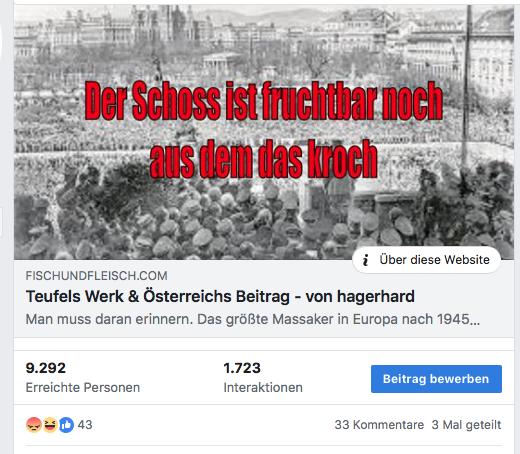Viewport: 520px width, 454px height.
Task: Show the '3 Mal geteilt' shares list
Action: [x=466, y=425]
